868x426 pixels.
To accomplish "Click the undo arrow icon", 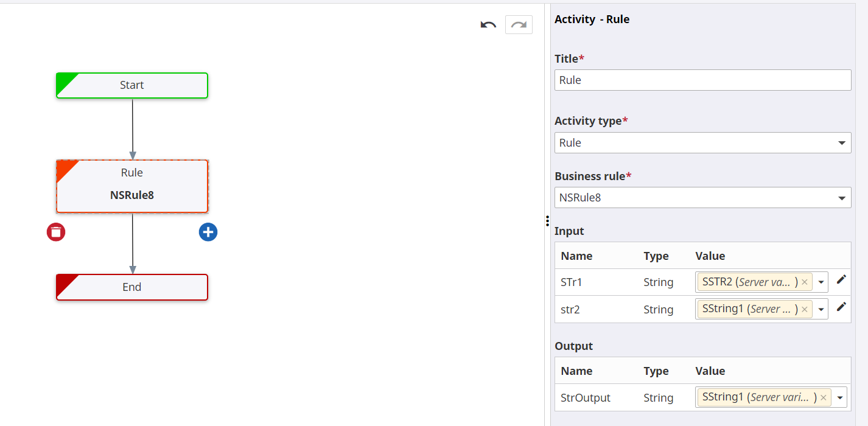I will (x=488, y=24).
